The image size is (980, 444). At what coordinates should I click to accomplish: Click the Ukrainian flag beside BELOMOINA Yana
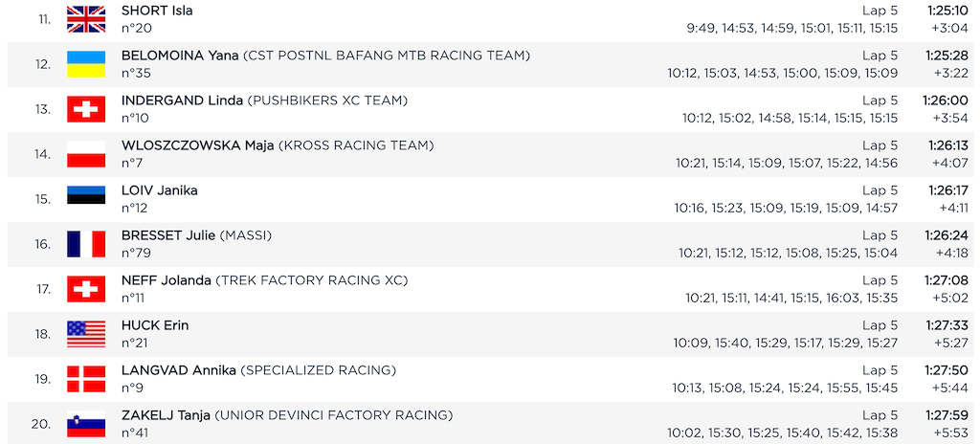(x=86, y=64)
